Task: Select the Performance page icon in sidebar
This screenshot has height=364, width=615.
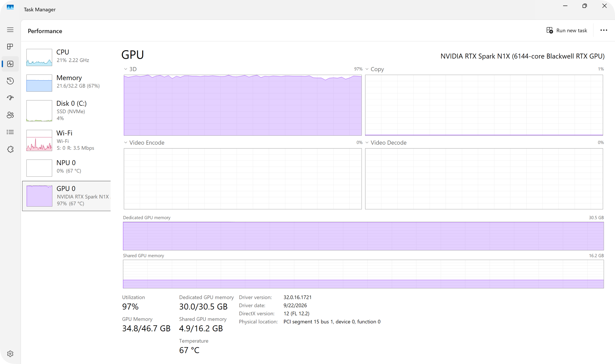Action: coord(10,64)
